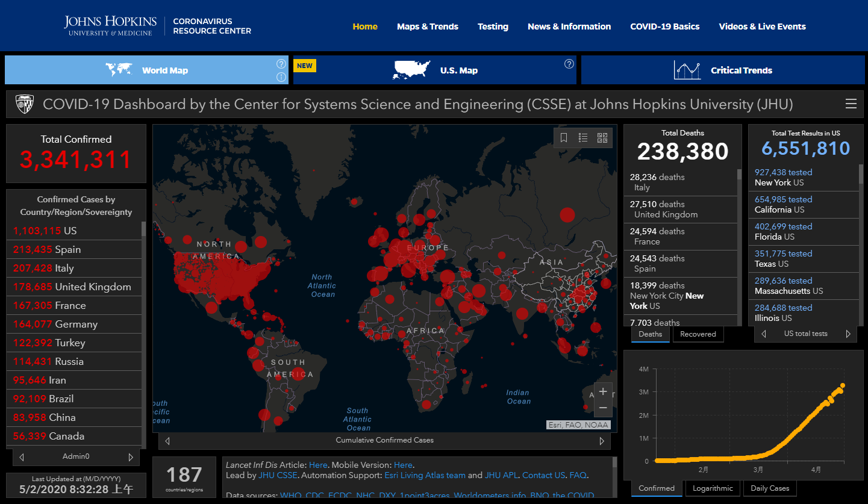Select New York City deaths entry
The image size is (868, 504).
click(x=681, y=296)
